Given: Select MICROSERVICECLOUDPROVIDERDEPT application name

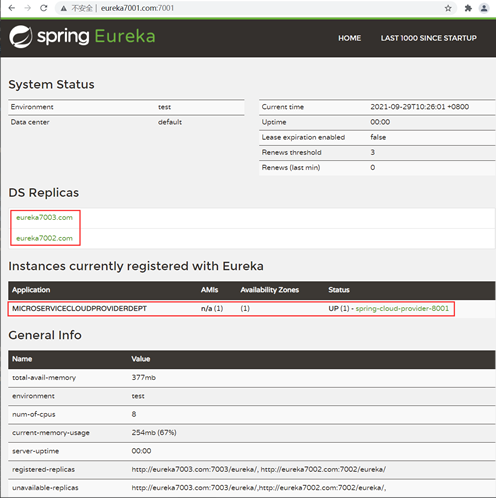Looking at the screenshot, I should tap(79, 308).
